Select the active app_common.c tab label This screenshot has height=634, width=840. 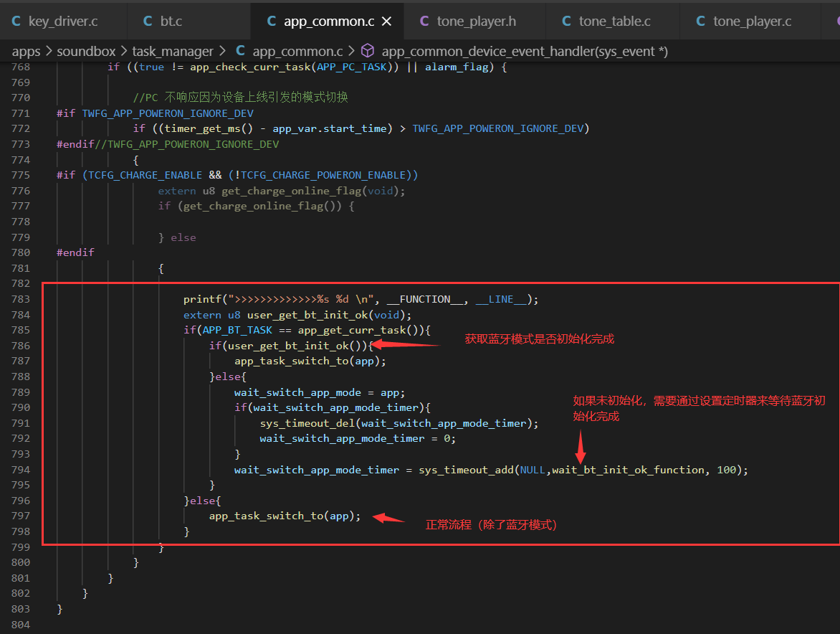[329, 21]
